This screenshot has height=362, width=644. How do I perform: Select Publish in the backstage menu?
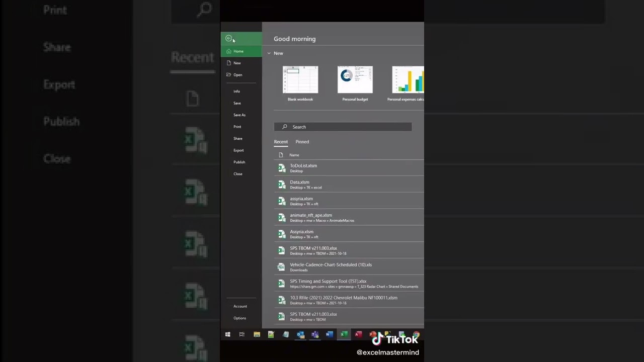239,162
